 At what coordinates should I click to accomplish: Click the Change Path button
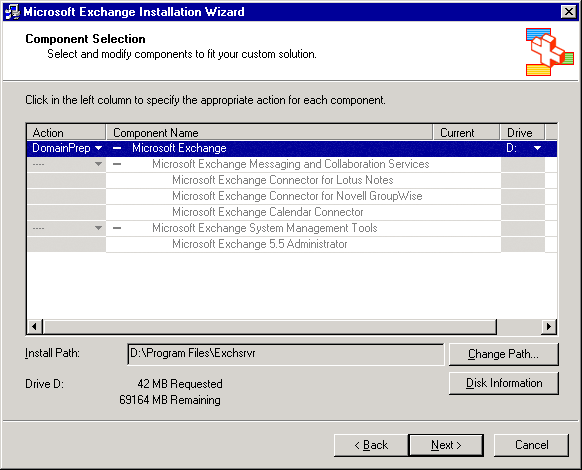[503, 354]
